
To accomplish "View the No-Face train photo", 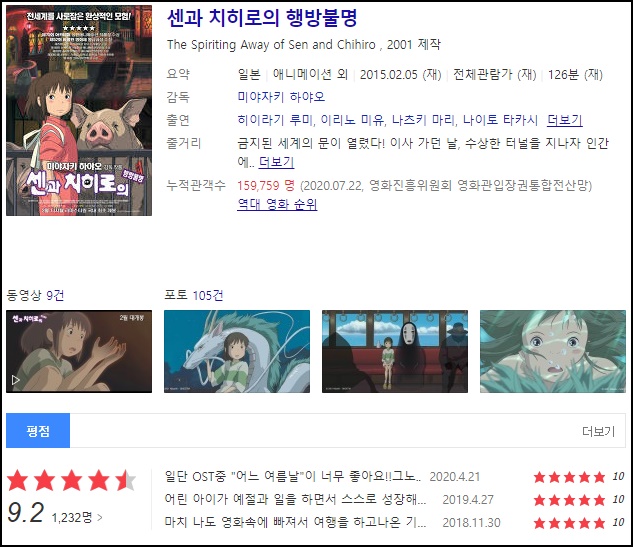I will coord(395,351).
